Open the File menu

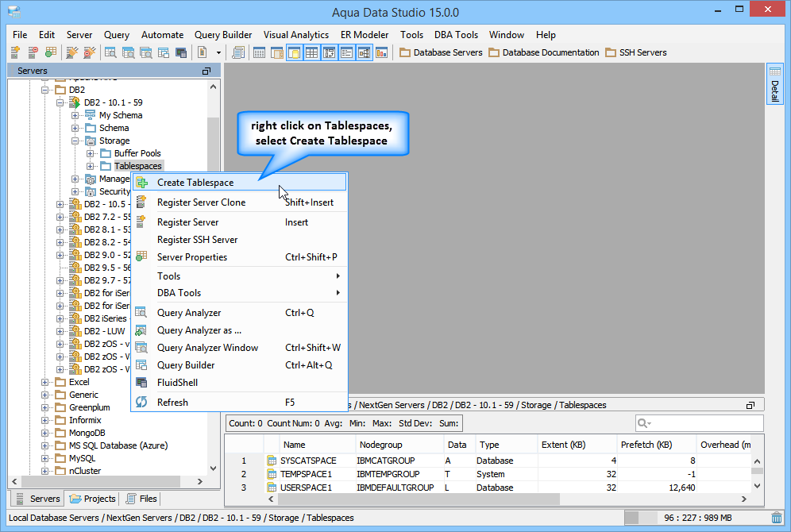click(x=20, y=35)
